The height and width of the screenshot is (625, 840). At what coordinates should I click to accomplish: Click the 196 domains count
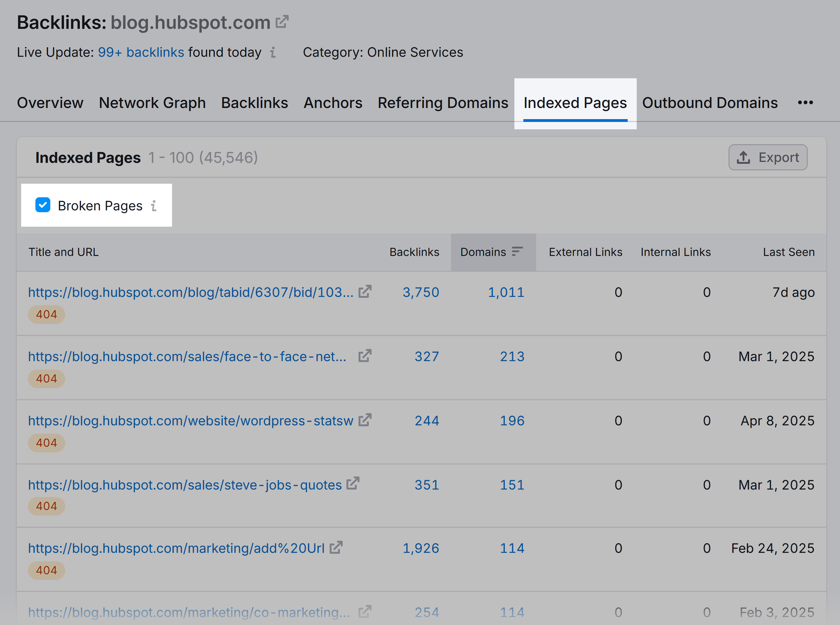[x=512, y=421]
